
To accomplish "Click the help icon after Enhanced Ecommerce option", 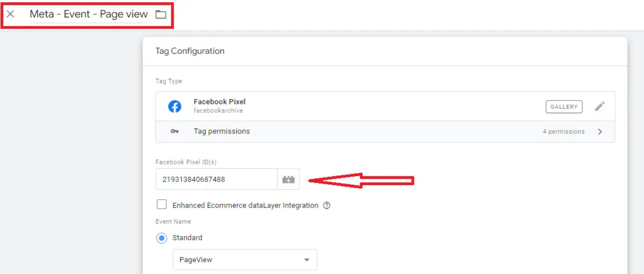I will [327, 205].
